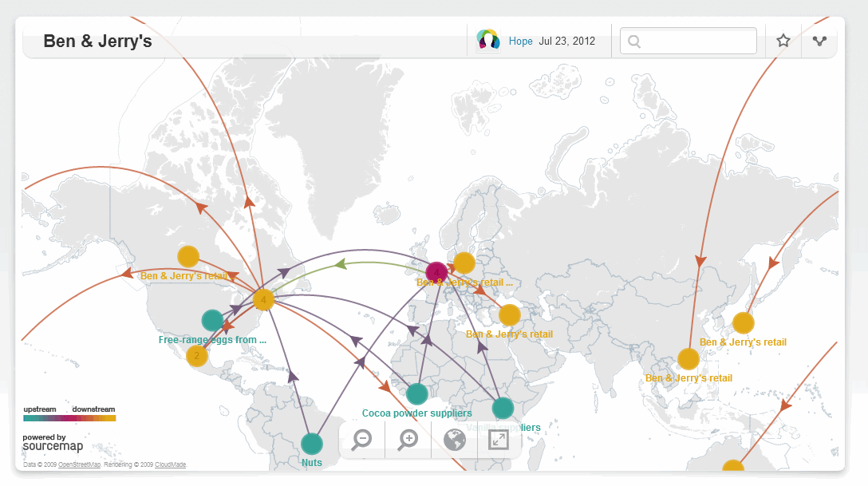868x486 pixels.
Task: Click the star favorite icon
Action: tap(783, 41)
